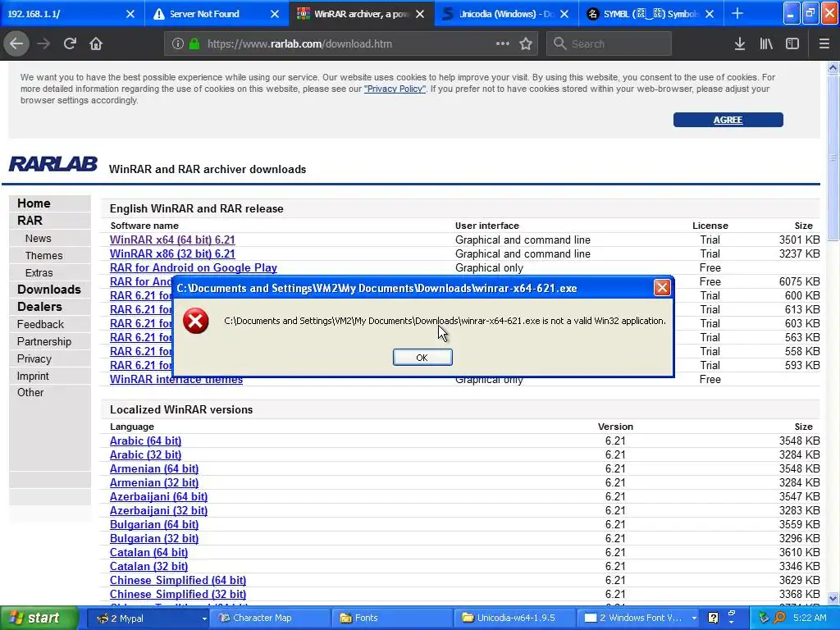840x630 pixels.
Task: Open Feedback in the sidebar menu
Action: coord(40,325)
